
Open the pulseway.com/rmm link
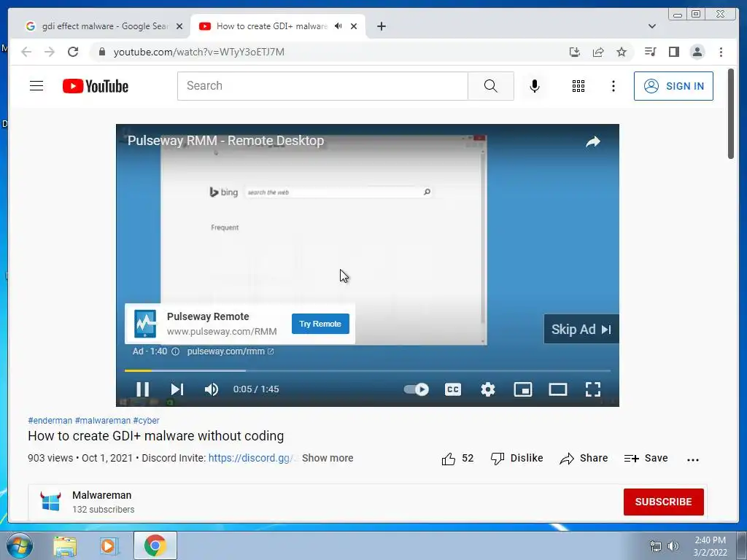pos(230,351)
